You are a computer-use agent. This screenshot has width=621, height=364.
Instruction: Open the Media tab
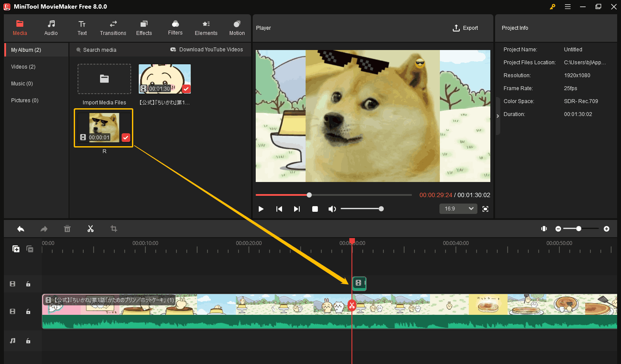[x=20, y=28]
